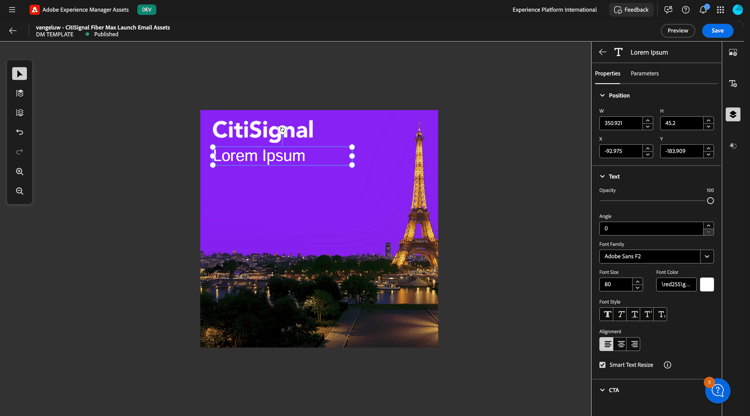This screenshot has width=750, height=416.
Task: Zoom in on the canvas
Action: click(19, 172)
